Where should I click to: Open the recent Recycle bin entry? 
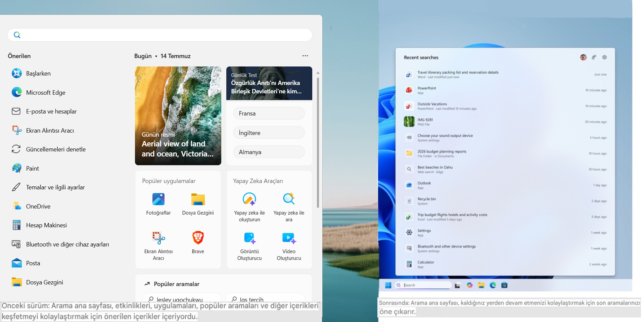coord(505,201)
